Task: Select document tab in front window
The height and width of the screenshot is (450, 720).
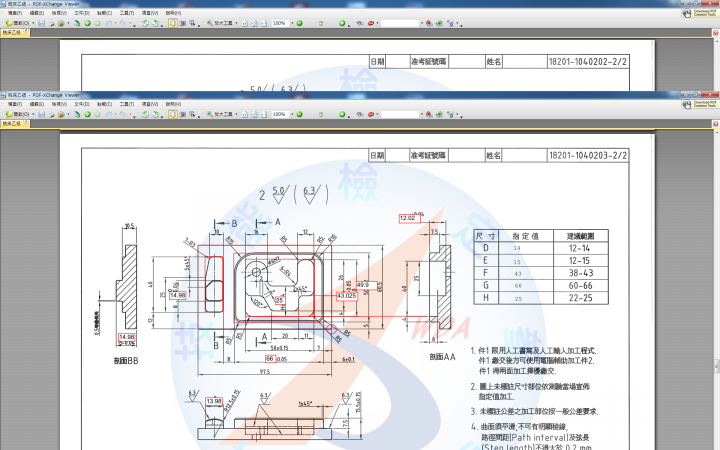Action: pyautogui.click(x=15, y=124)
